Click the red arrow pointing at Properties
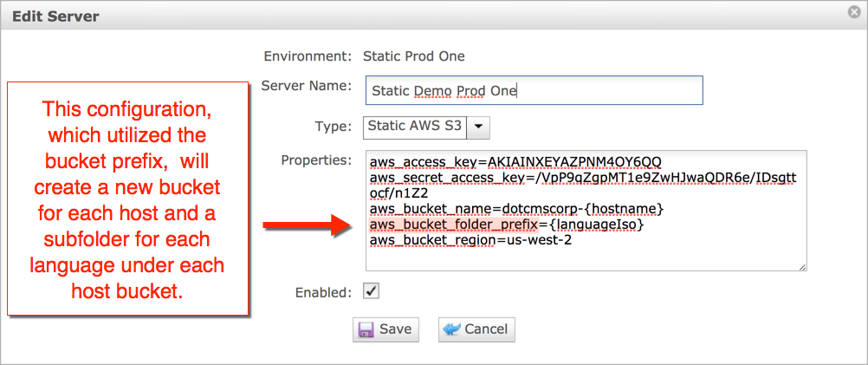 [305, 227]
